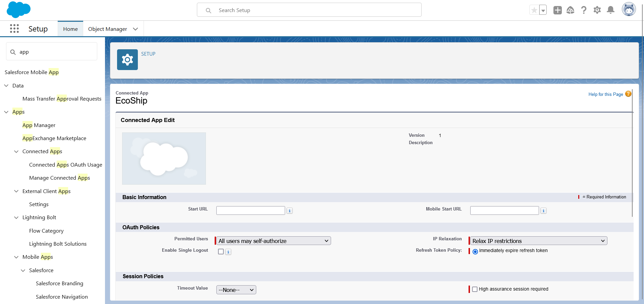The height and width of the screenshot is (304, 644).
Task: Click the Setup gear icon in header
Action: click(x=597, y=10)
